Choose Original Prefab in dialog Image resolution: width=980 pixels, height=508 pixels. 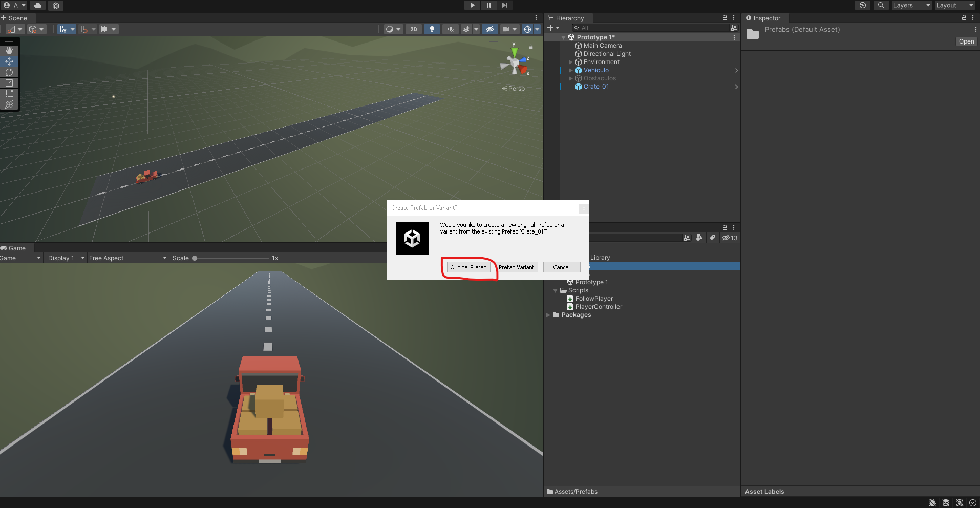pos(468,267)
